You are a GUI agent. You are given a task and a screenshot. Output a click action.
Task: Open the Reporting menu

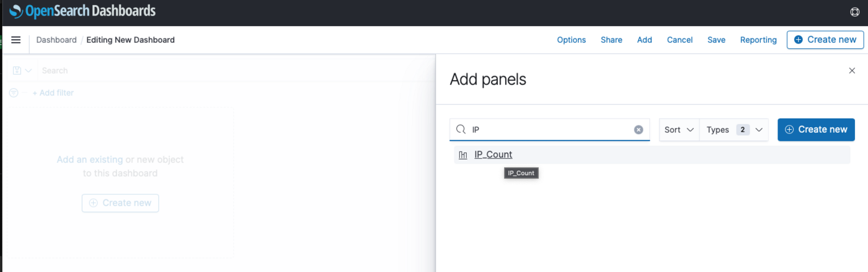[x=758, y=40]
